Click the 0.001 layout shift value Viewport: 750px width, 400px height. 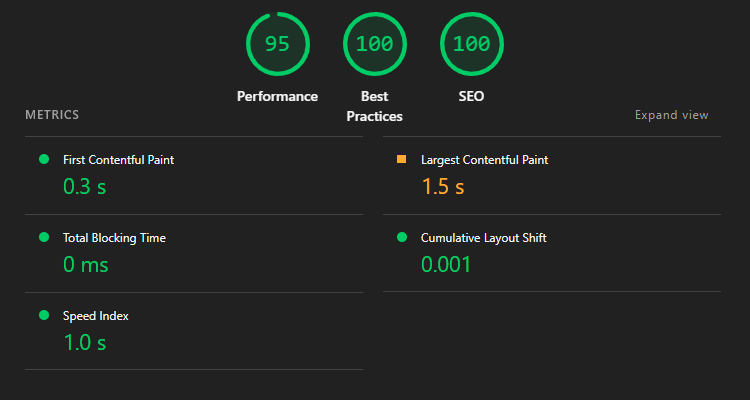pyautogui.click(x=446, y=265)
